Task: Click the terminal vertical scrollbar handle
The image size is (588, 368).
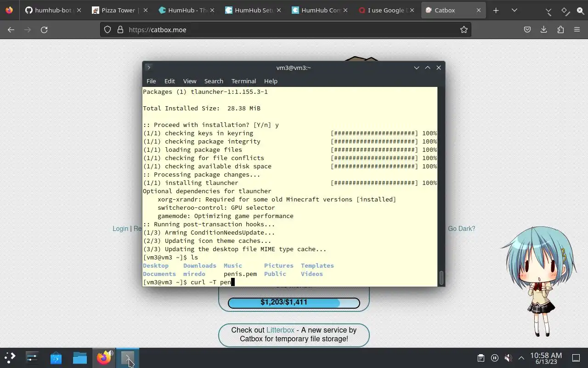Action: point(441,277)
